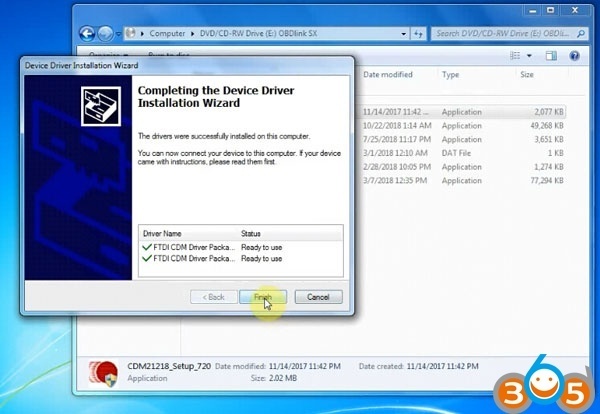The image size is (600, 414).
Task: Click the refresh button beside the address bar
Action: tap(418, 34)
